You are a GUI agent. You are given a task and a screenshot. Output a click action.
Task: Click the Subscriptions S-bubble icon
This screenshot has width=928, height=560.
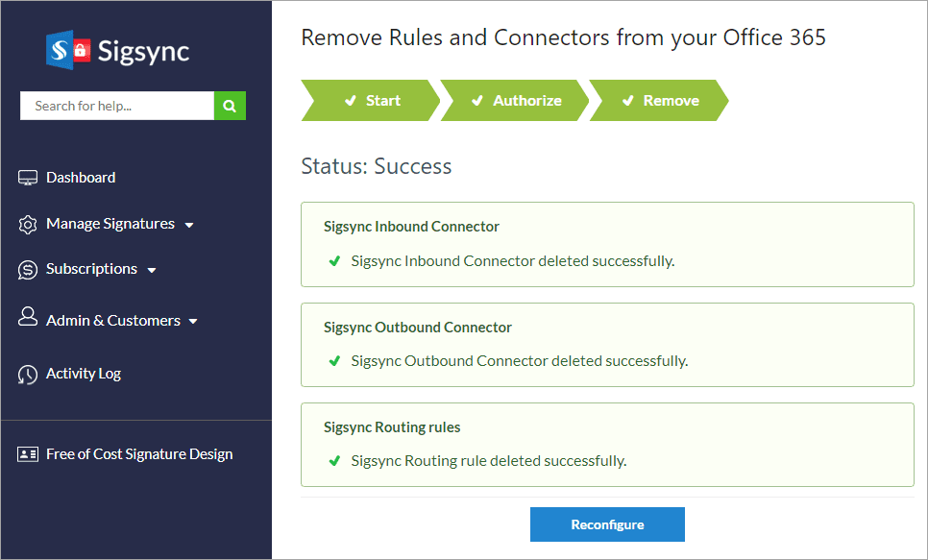click(x=28, y=270)
